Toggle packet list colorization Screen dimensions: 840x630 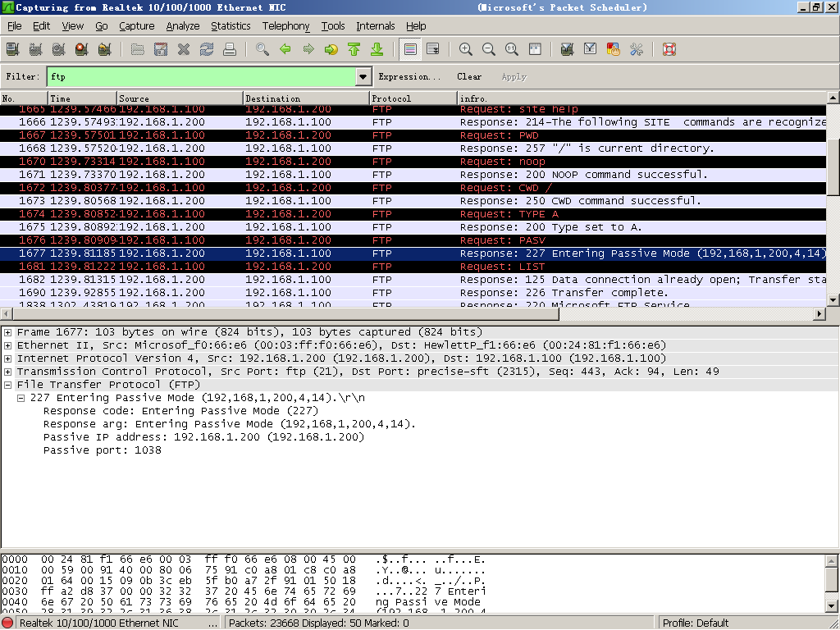410,49
